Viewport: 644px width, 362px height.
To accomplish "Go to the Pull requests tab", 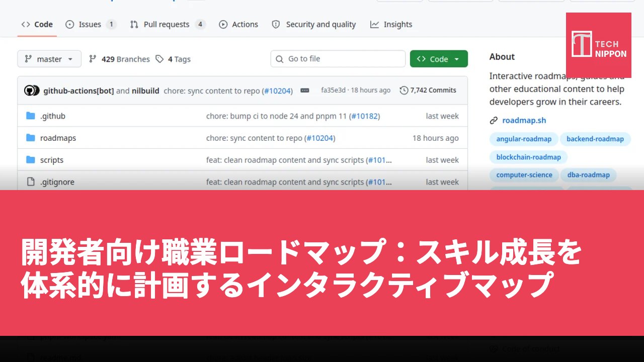I will [x=168, y=24].
